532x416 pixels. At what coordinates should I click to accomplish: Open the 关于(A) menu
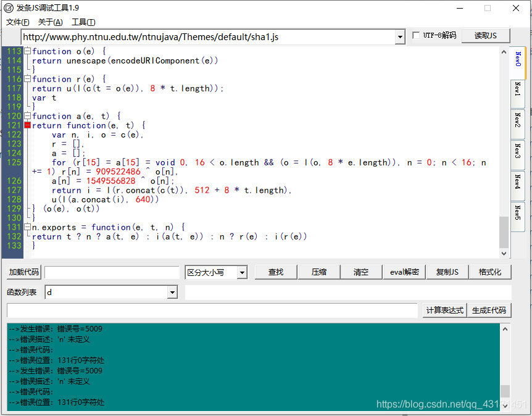point(50,22)
